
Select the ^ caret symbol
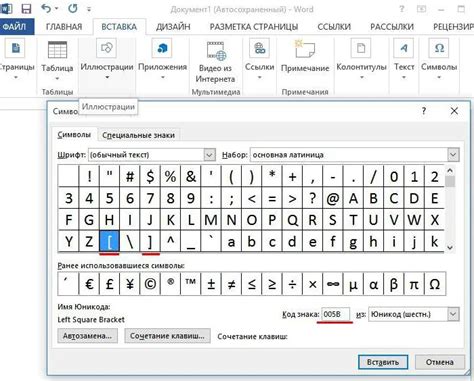click(x=170, y=241)
